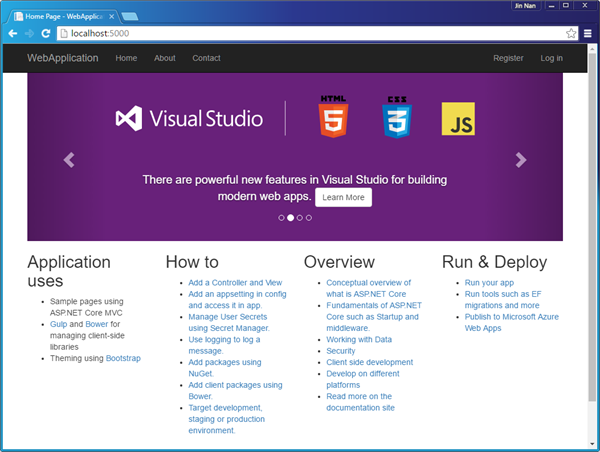Click the browser back arrow

pos(13,34)
